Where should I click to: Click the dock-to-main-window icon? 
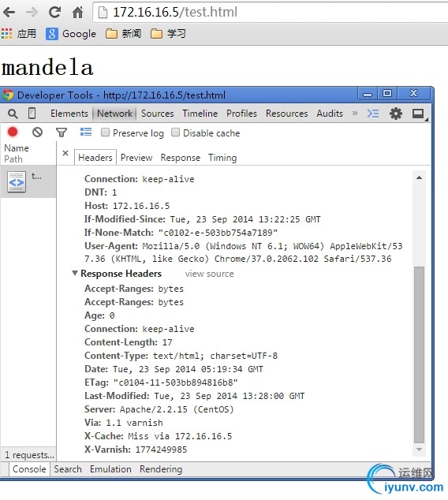tap(418, 114)
